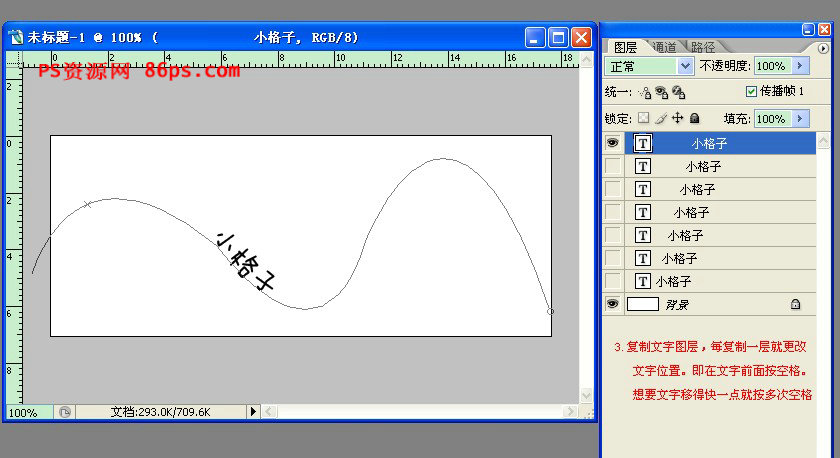Close the layers palette window
This screenshot has width=840, height=458.
coord(823,30)
